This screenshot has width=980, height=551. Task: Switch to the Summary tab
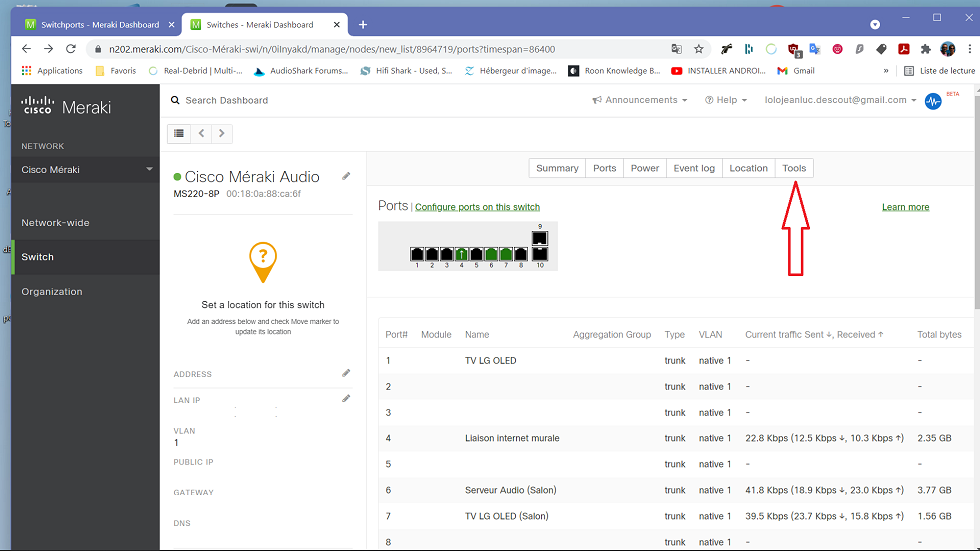(x=557, y=168)
